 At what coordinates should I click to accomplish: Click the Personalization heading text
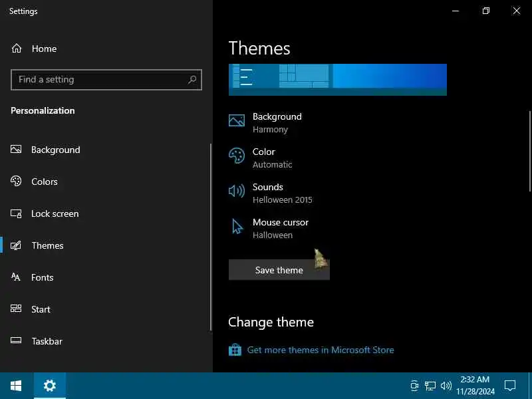pos(43,110)
